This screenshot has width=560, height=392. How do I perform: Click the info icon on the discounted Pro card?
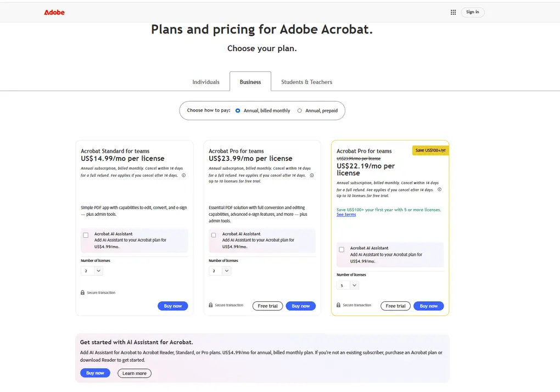click(439, 189)
